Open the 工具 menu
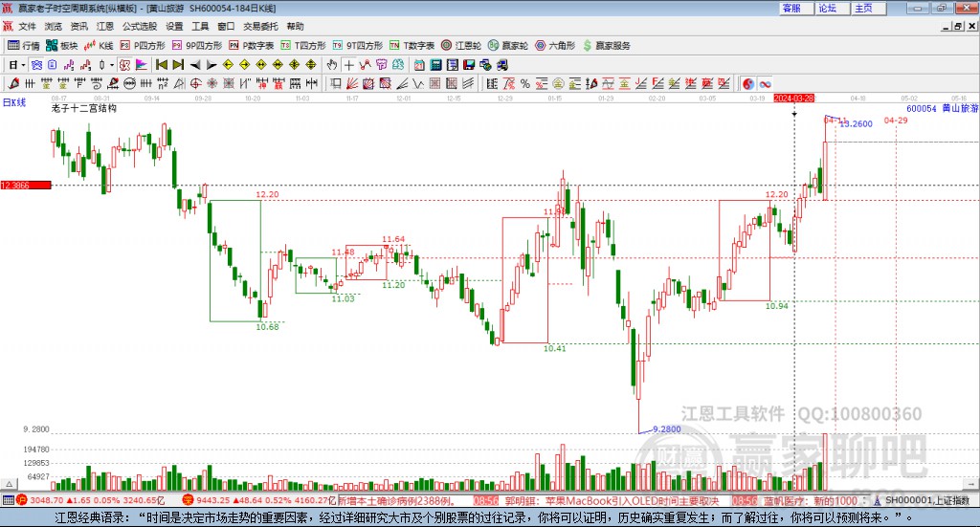This screenshot has height=527, width=980. 200,26
